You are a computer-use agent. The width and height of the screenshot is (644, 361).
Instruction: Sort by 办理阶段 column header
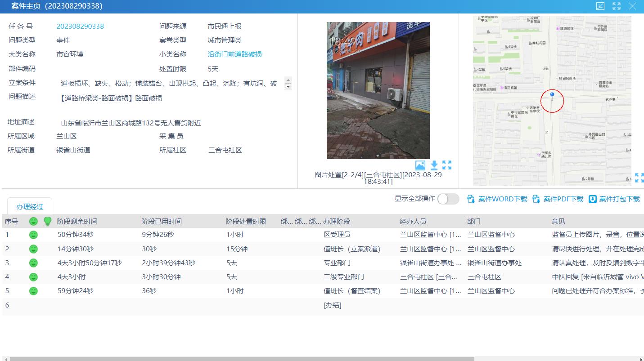[337, 221]
